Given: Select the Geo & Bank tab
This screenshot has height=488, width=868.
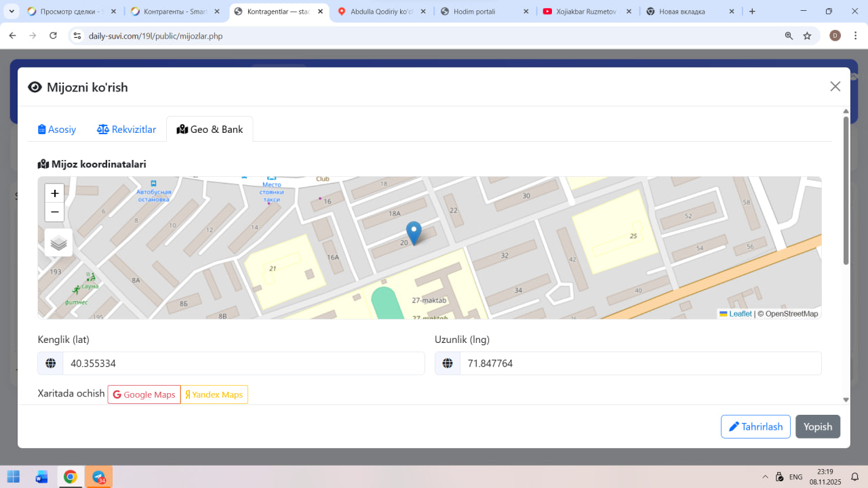Looking at the screenshot, I should point(210,129).
